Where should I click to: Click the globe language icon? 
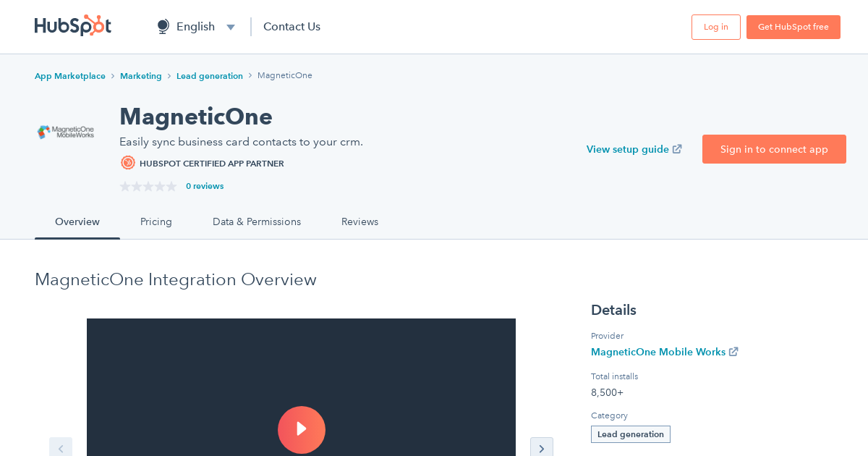pyautogui.click(x=162, y=26)
